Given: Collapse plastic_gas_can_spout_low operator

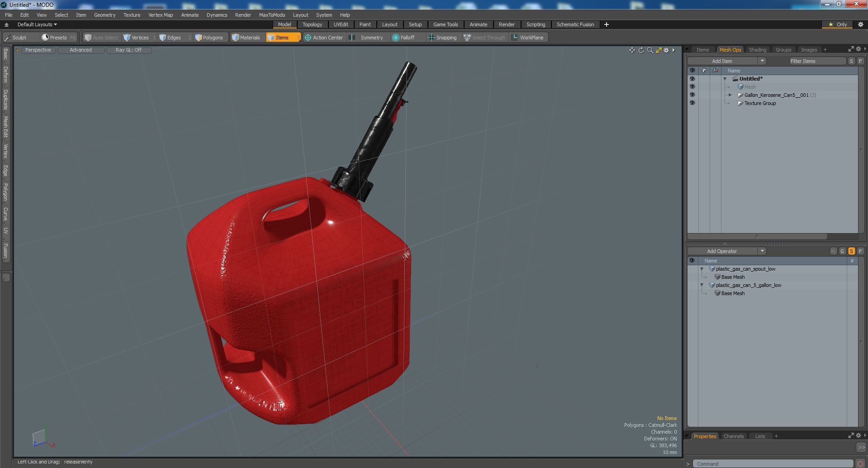Looking at the screenshot, I should [702, 269].
